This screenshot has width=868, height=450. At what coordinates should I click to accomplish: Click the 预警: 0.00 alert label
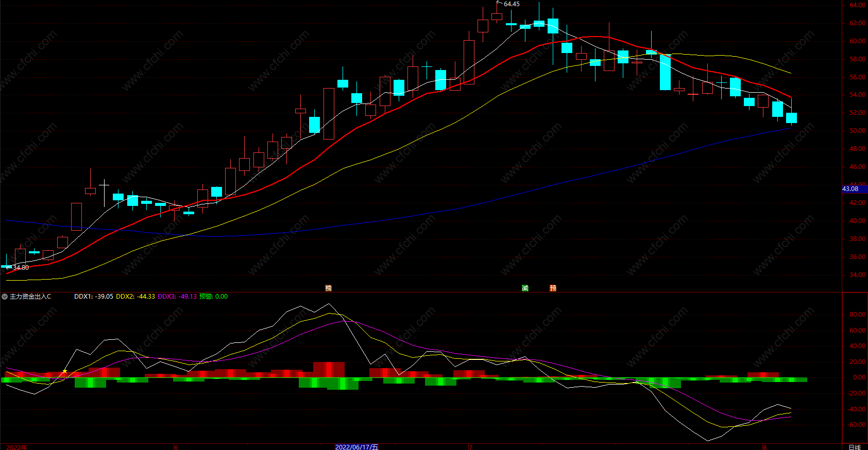213,297
